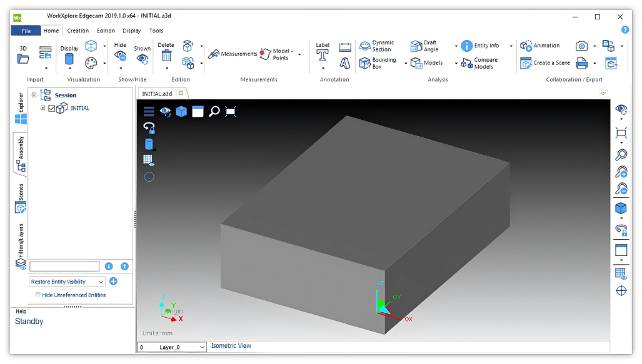Image resolution: width=642 pixels, height=364 pixels.
Task: Click the Shown eye icon in Show/Hide
Action: click(x=143, y=59)
